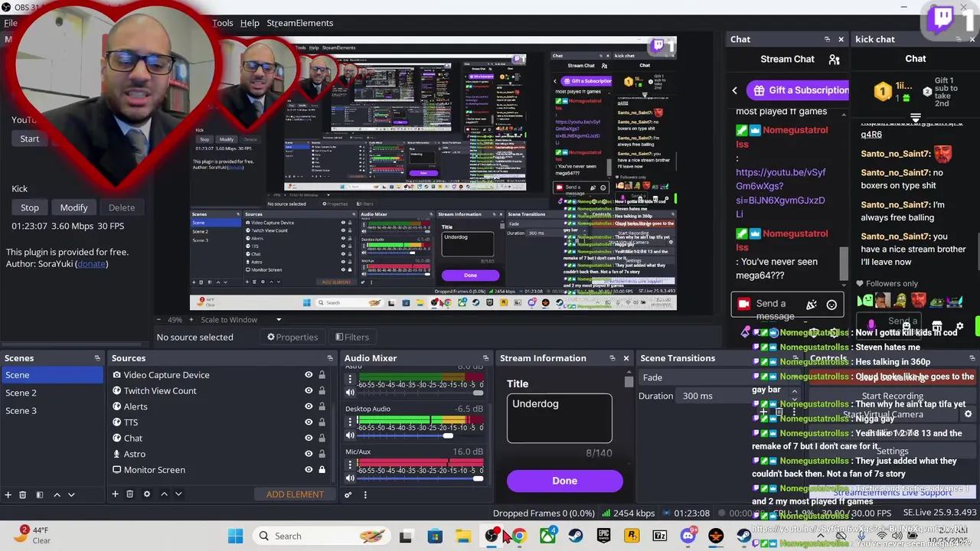
Task: Open scene filters icon in Scenes toolbar
Action: [x=39, y=494]
